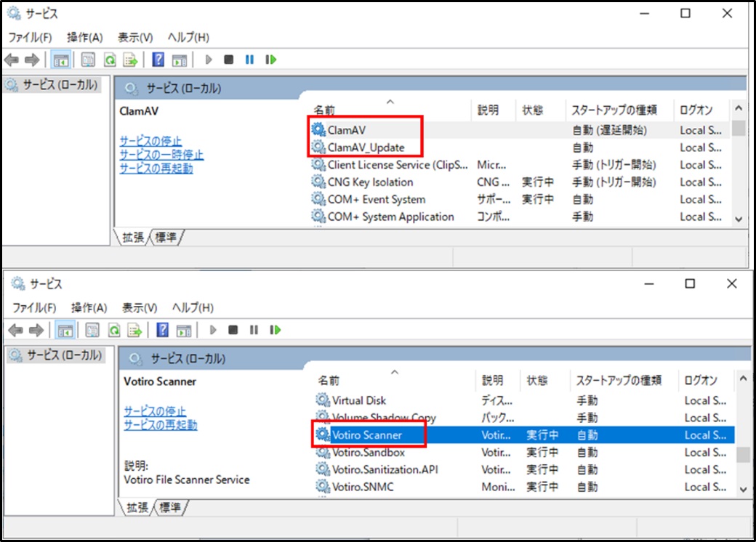The height and width of the screenshot is (542, 756).
Task: Open Help icon in bottom window toolbar
Action: pos(163,330)
